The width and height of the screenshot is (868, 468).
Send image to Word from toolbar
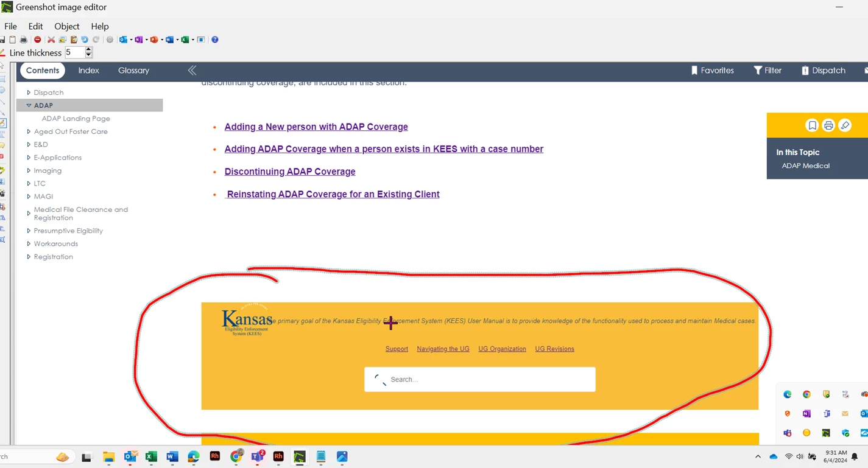point(169,40)
